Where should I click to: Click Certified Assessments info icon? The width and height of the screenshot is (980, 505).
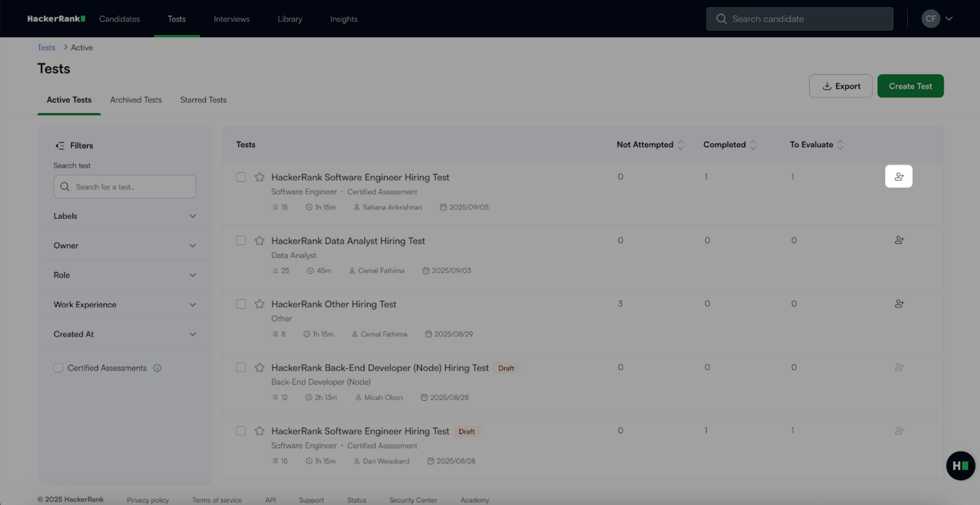coord(157,368)
